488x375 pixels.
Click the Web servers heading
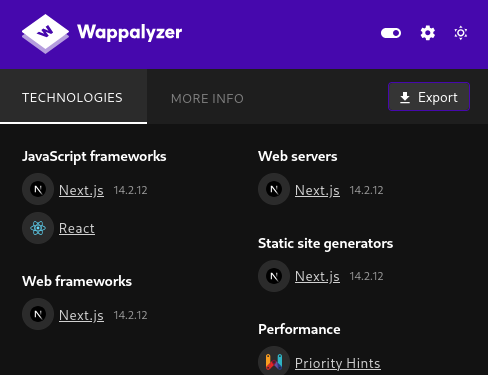(x=298, y=156)
